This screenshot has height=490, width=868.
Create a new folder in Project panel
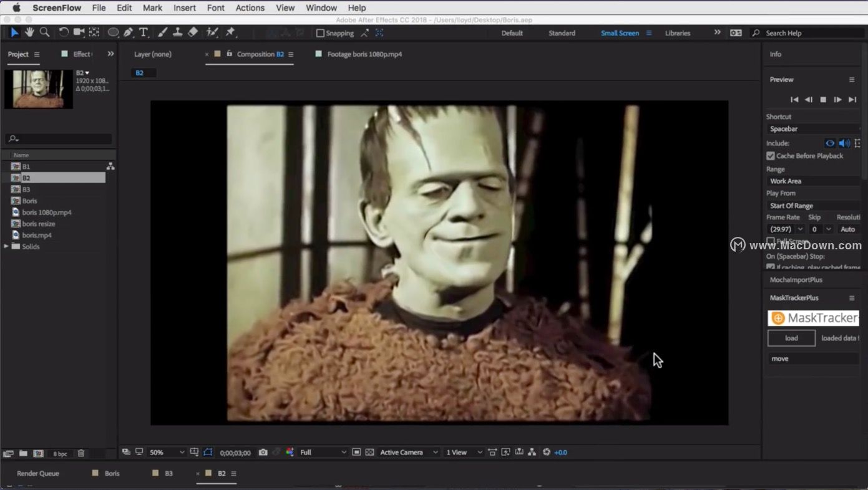(x=23, y=453)
